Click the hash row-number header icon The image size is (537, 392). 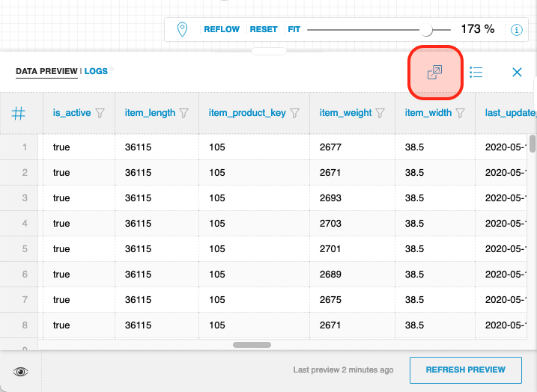(18, 113)
